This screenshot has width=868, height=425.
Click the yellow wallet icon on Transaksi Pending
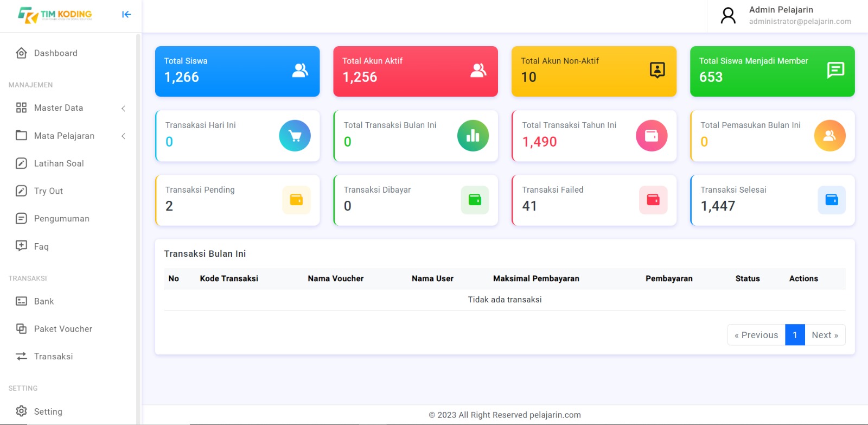click(296, 200)
